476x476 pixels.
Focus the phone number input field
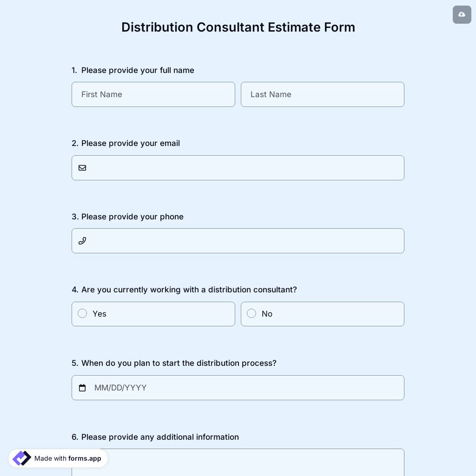point(238,240)
